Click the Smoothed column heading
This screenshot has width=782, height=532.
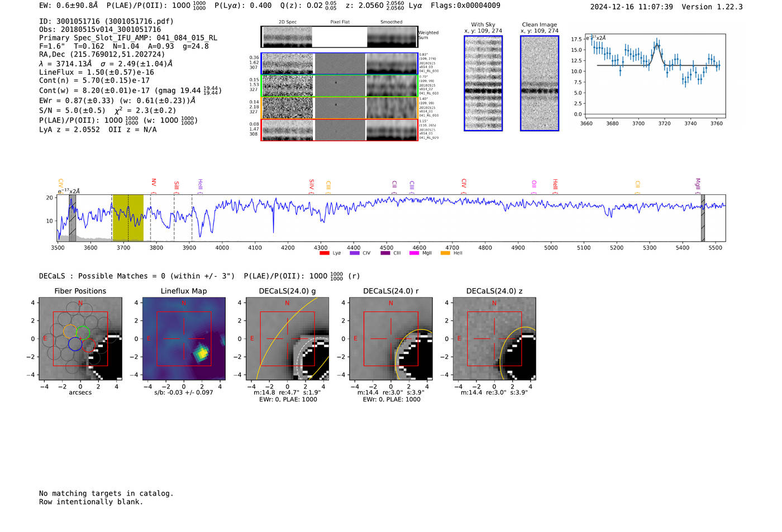pos(392,22)
